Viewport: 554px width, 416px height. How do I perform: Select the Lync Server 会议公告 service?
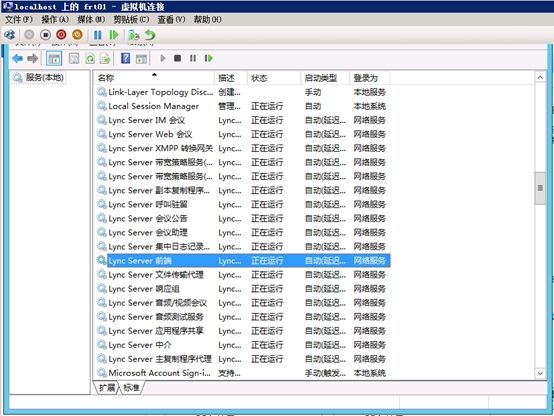coord(242,218)
